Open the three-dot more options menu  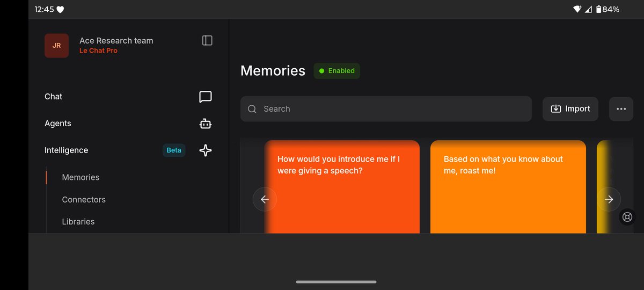621,109
